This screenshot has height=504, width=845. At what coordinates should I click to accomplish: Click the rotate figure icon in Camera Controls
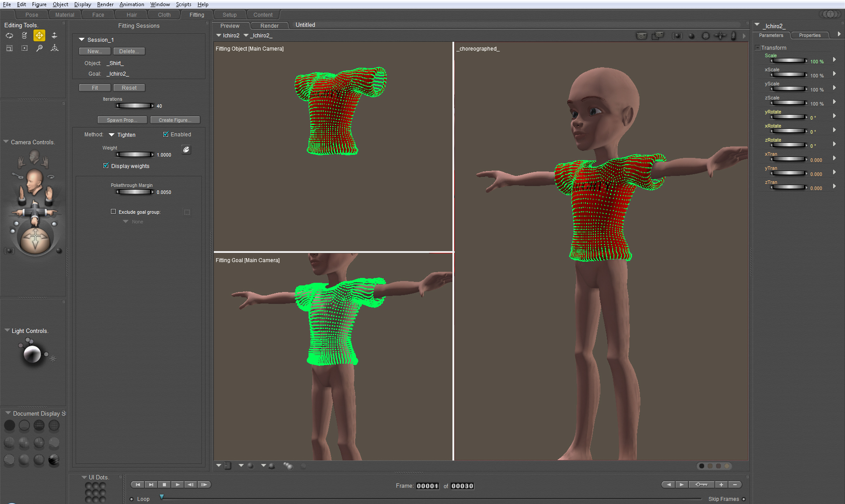[53, 176]
